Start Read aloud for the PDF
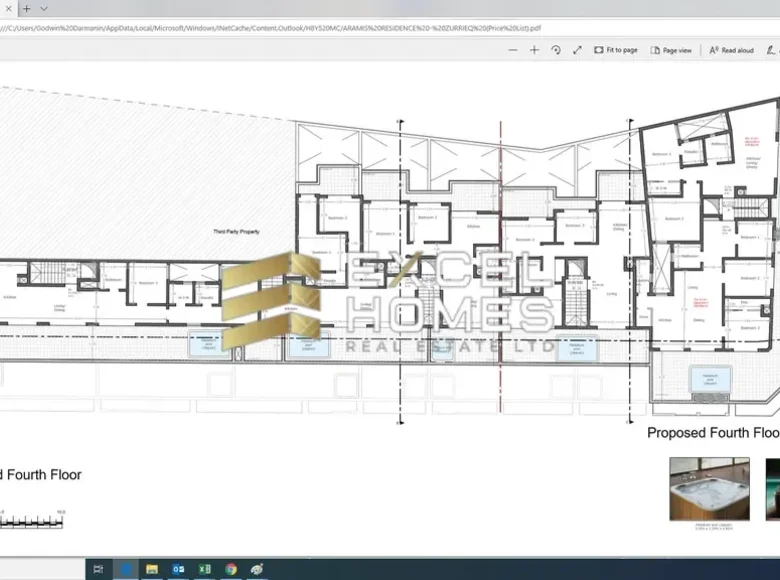Image resolution: width=780 pixels, height=580 pixels. pyautogui.click(x=731, y=50)
